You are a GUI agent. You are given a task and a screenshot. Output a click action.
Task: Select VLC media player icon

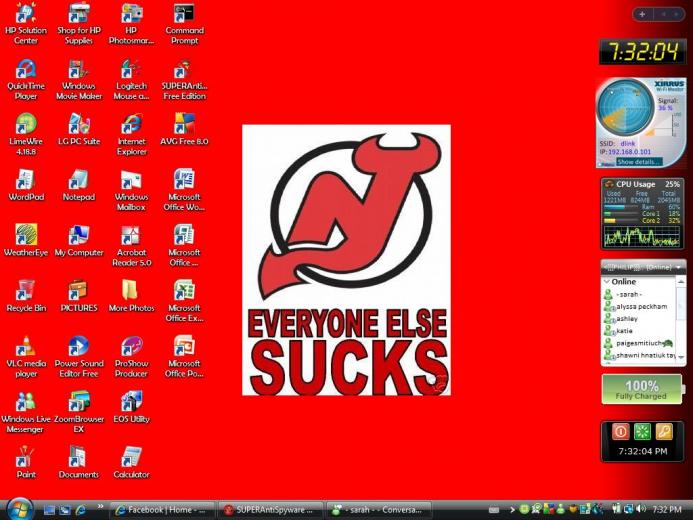tap(26, 357)
